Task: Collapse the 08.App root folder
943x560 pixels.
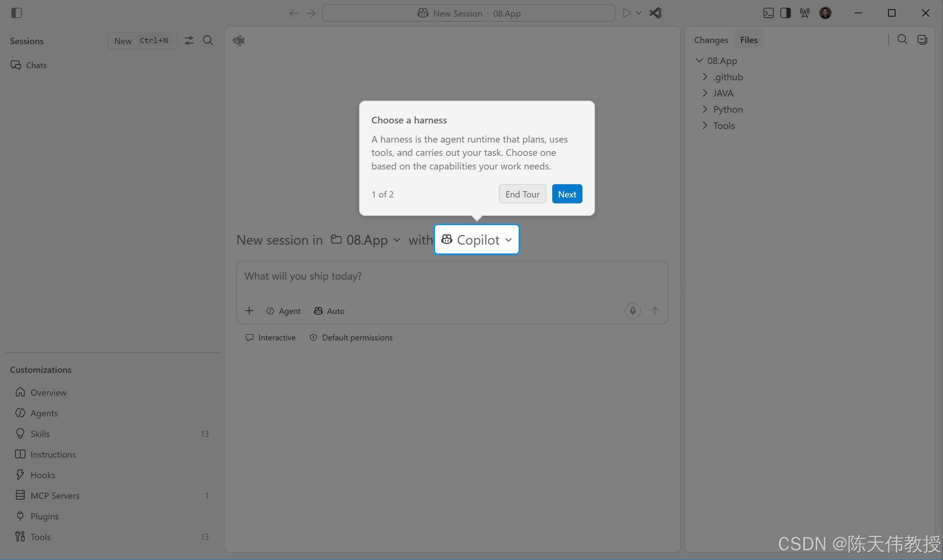Action: [699, 60]
